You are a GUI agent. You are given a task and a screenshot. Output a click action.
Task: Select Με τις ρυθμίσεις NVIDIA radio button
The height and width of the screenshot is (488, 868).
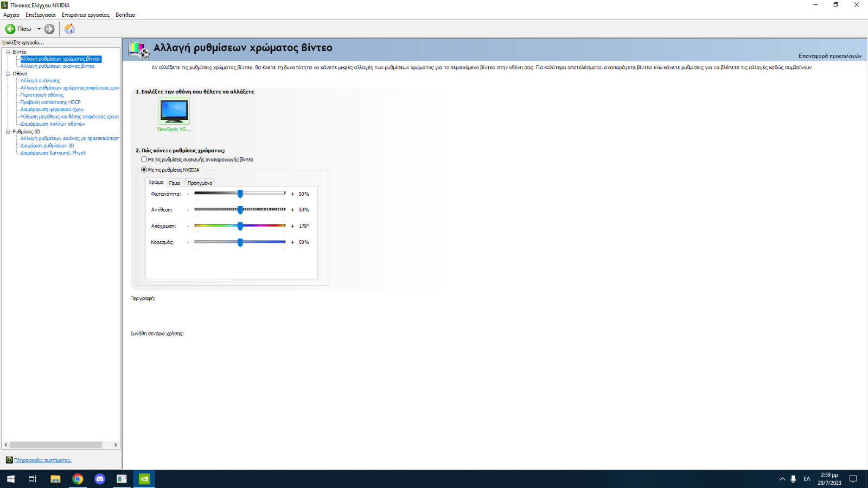[144, 170]
